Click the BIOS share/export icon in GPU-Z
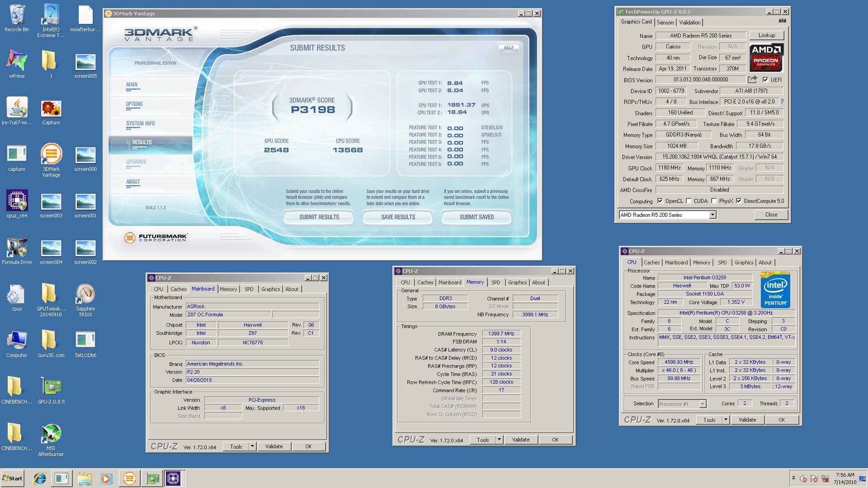This screenshot has height=488, width=868. click(x=752, y=80)
